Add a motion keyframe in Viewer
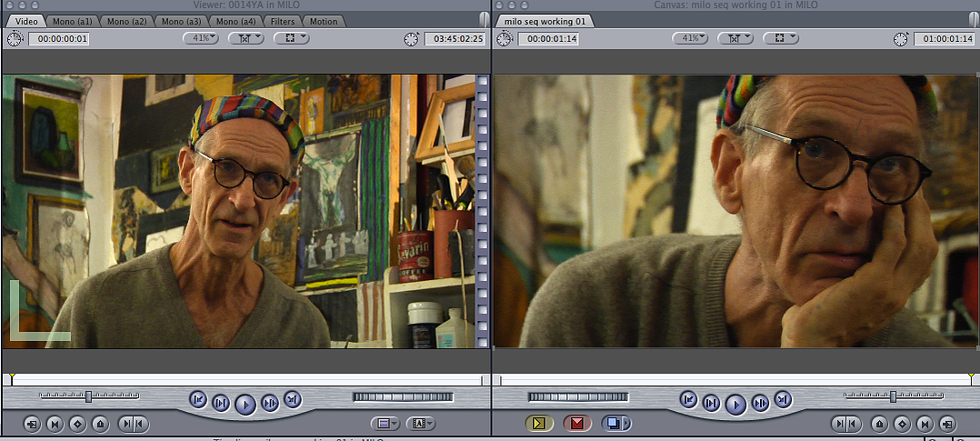 [77, 424]
